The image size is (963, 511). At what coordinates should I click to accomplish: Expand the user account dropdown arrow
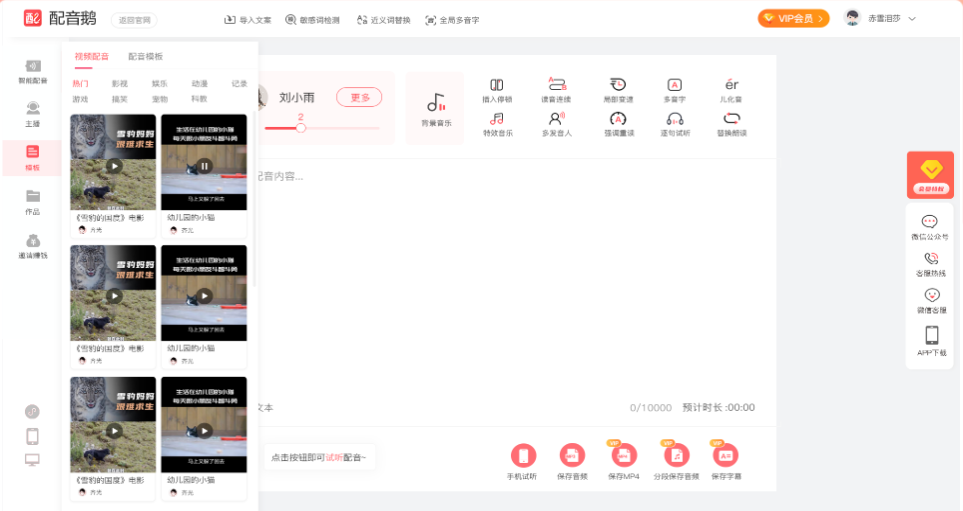[x=912, y=19]
